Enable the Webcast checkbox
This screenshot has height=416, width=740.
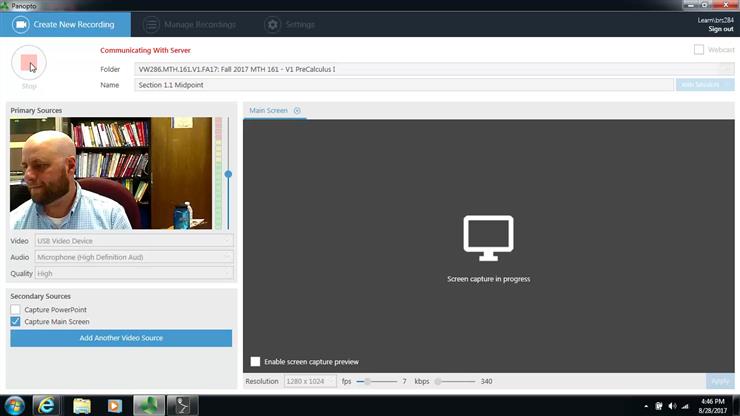(x=699, y=50)
